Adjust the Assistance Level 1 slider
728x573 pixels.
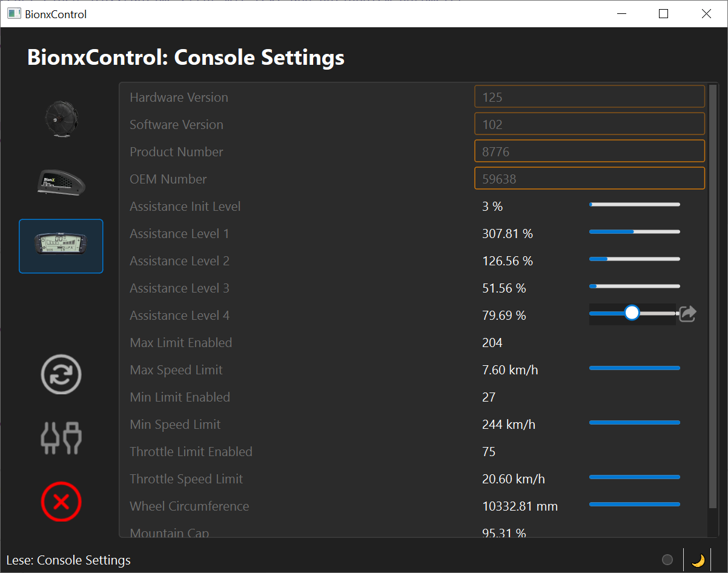point(634,231)
